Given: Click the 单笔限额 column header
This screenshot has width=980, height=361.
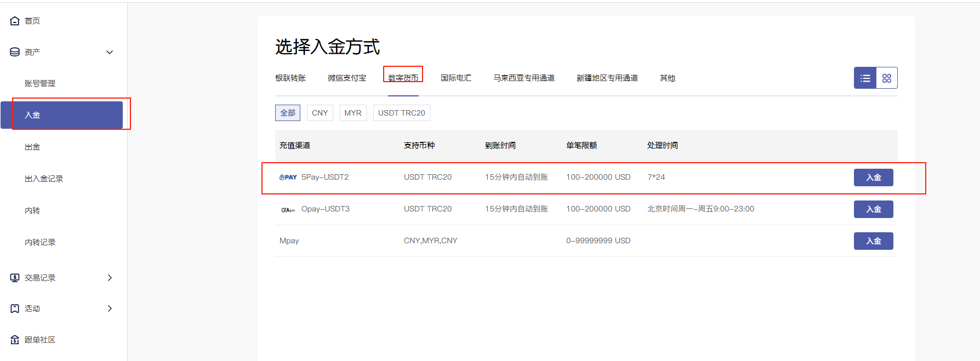Looking at the screenshot, I should click(582, 145).
